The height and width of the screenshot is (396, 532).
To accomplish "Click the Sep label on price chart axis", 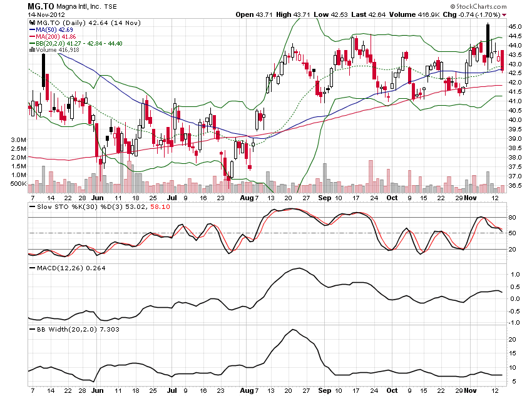I will (x=325, y=198).
